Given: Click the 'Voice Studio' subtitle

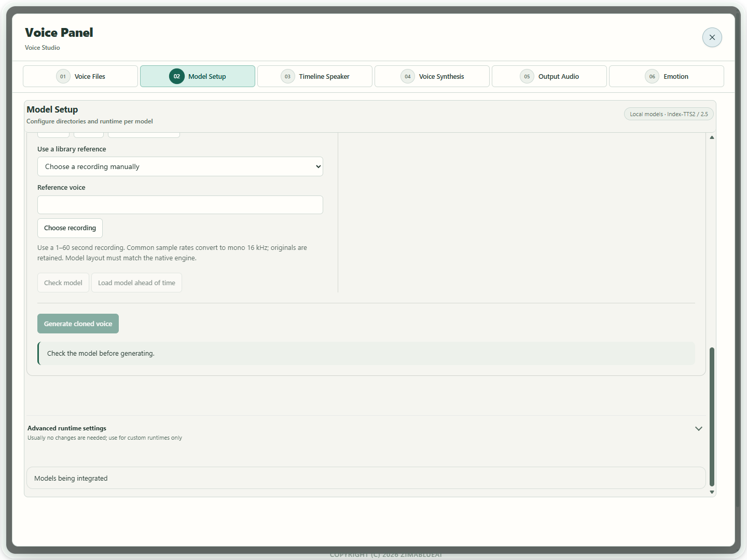Looking at the screenshot, I should (x=43, y=48).
